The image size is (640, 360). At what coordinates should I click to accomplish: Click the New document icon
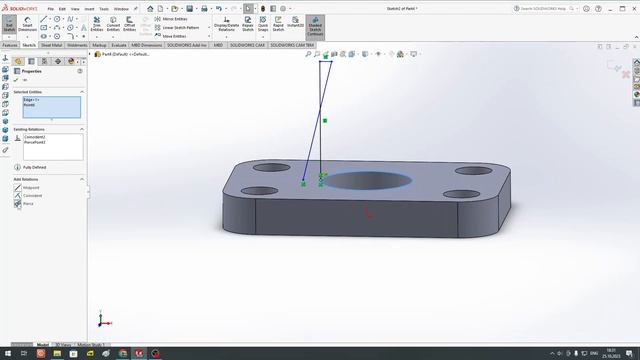(x=160, y=9)
